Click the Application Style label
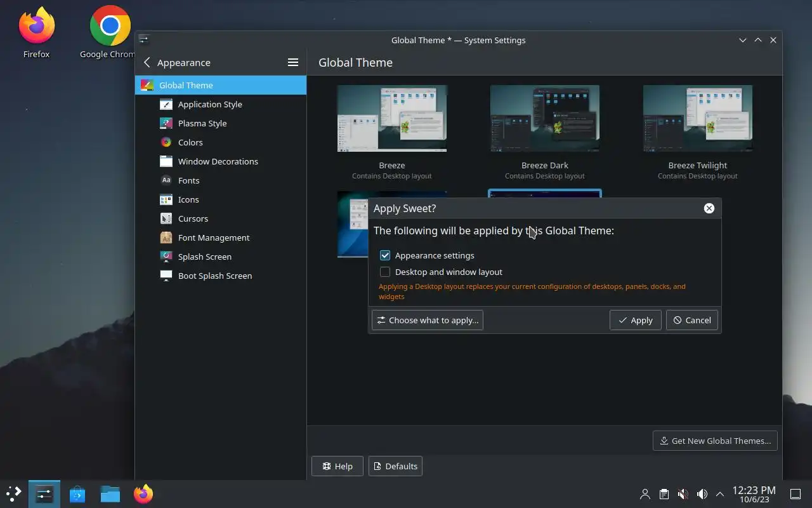Viewport: 812px width, 508px height. click(x=210, y=104)
